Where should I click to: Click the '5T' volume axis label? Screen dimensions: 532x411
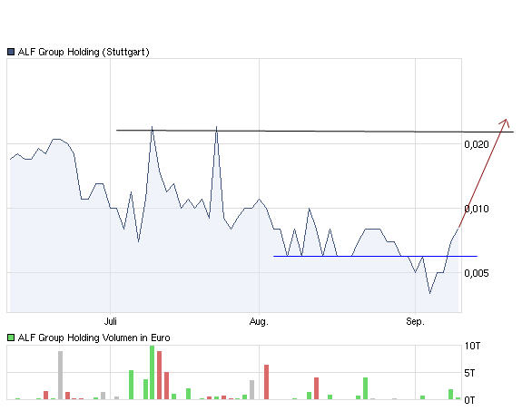469,373
